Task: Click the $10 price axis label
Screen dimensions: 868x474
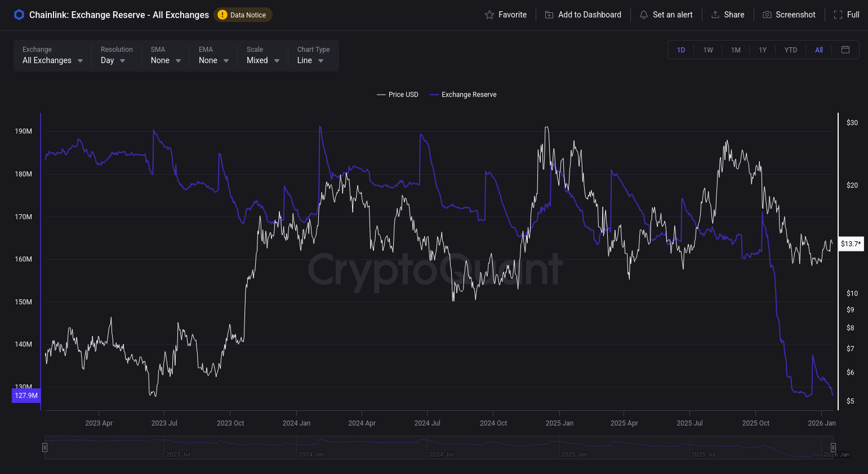Action: (x=852, y=294)
